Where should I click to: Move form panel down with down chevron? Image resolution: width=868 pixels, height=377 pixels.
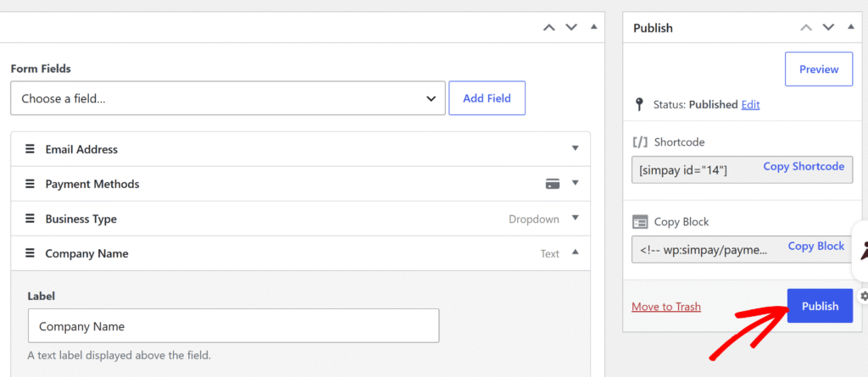571,27
